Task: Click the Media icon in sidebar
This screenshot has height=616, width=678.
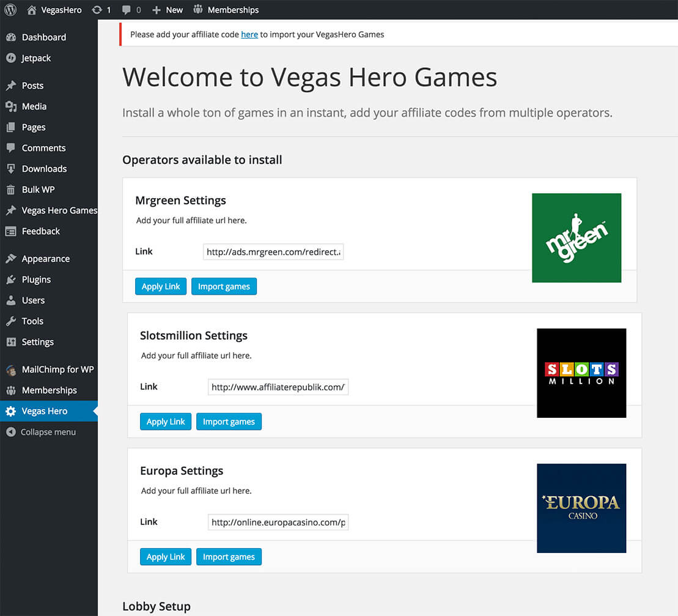Action: click(x=11, y=106)
